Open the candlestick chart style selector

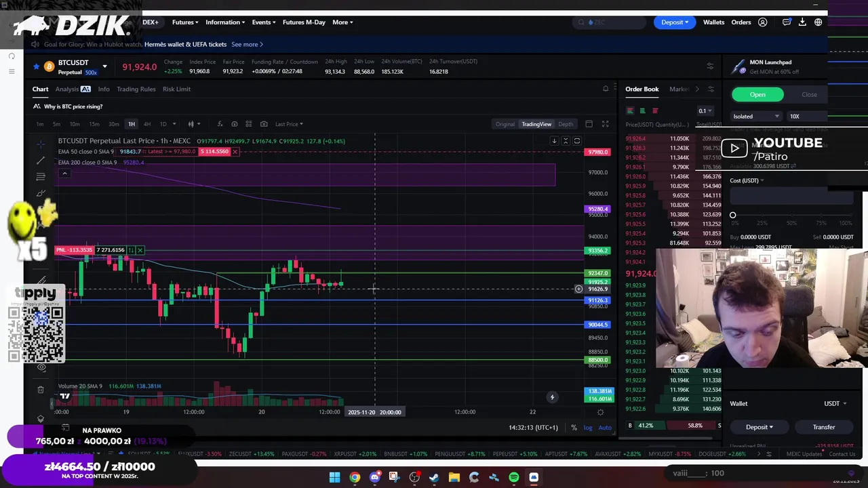click(194, 124)
